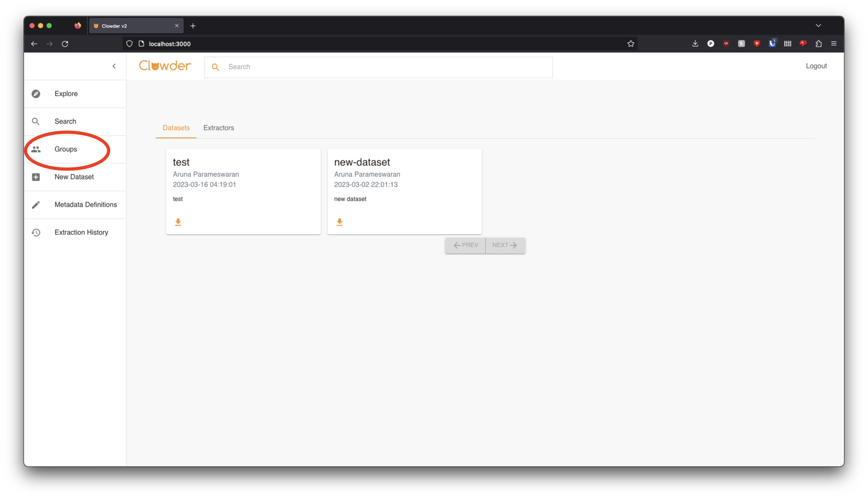The width and height of the screenshot is (868, 498).
Task: Click the New Dataset plus icon
Action: (36, 177)
